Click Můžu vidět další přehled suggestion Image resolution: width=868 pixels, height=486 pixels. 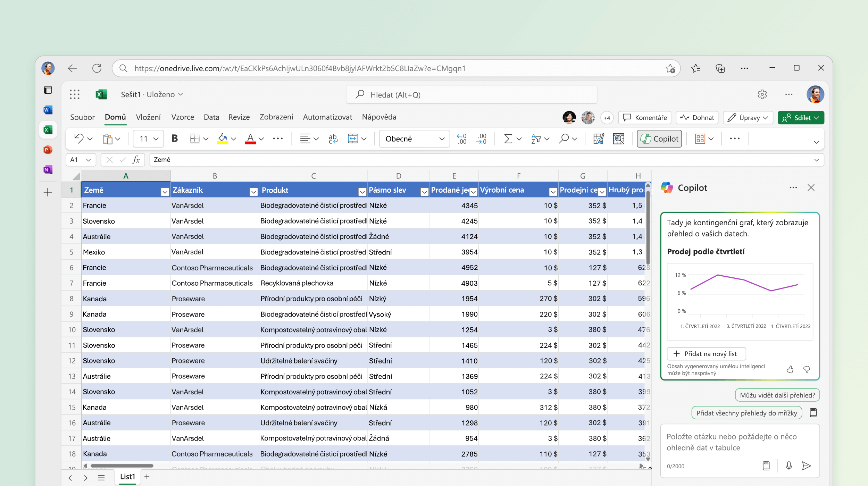click(x=777, y=395)
